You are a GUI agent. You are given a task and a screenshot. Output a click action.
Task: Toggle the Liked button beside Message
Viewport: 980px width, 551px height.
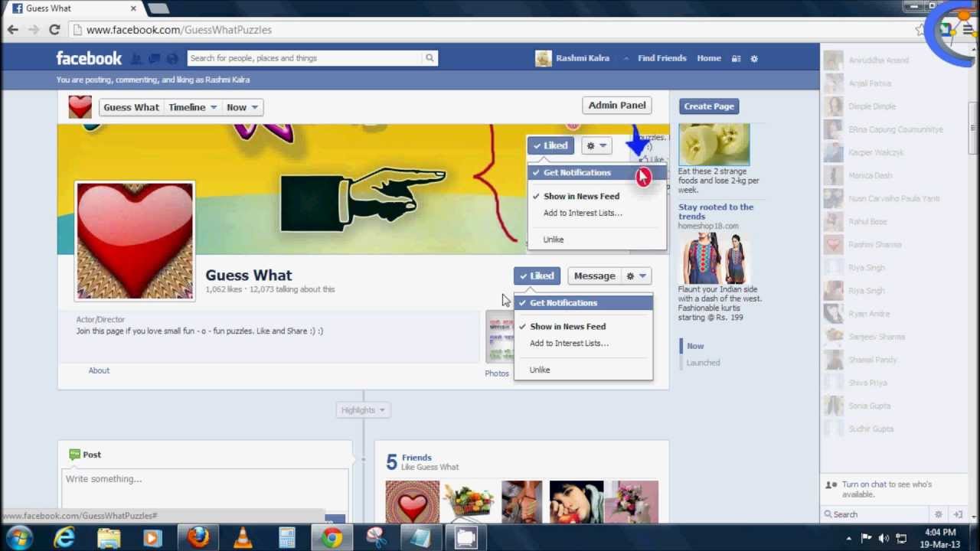coord(537,276)
